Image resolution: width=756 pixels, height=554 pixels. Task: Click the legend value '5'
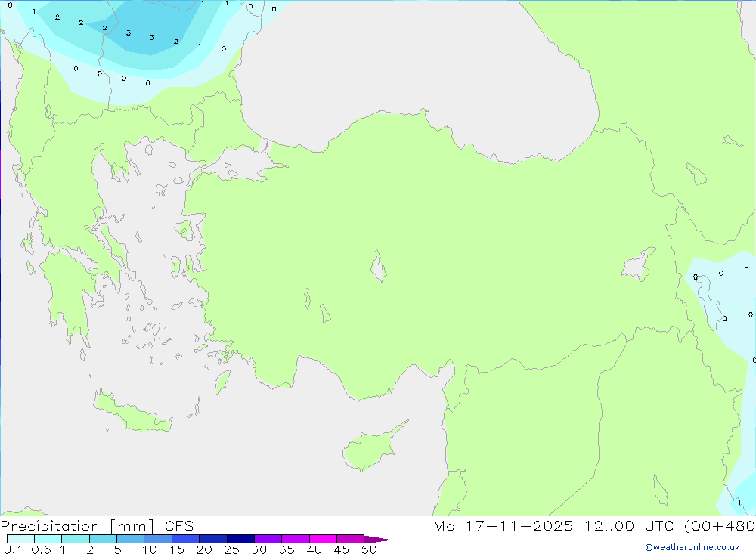click(117, 549)
